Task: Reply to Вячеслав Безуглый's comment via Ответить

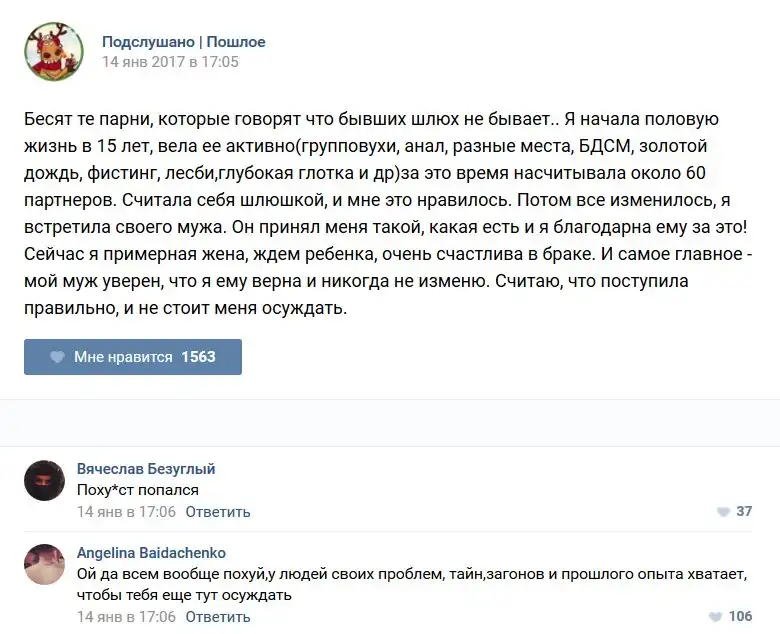Action: tap(218, 512)
